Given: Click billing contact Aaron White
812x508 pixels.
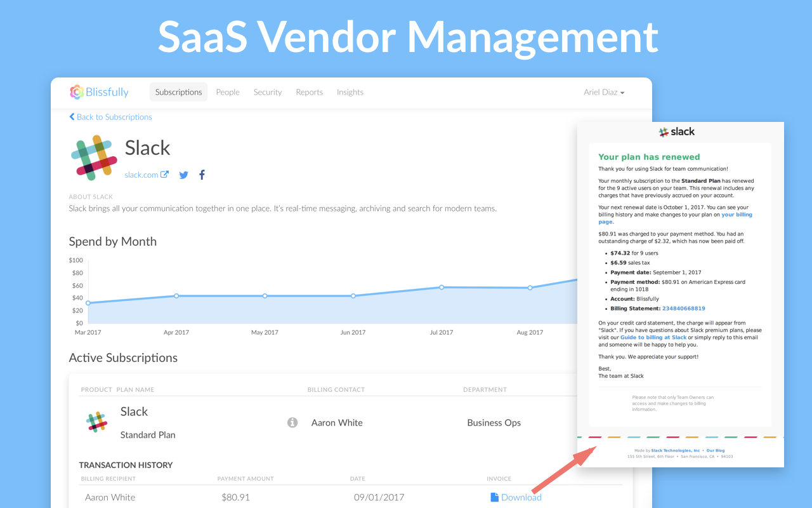Looking at the screenshot, I should (x=337, y=422).
